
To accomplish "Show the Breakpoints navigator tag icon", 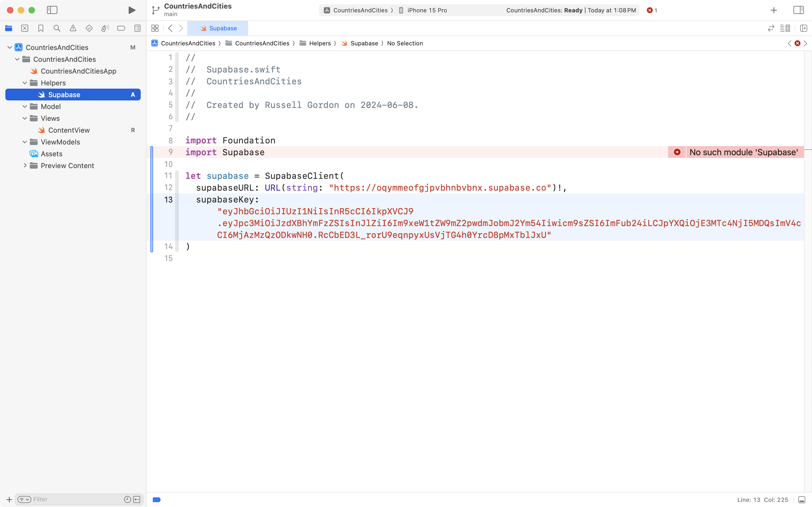I will (x=121, y=28).
